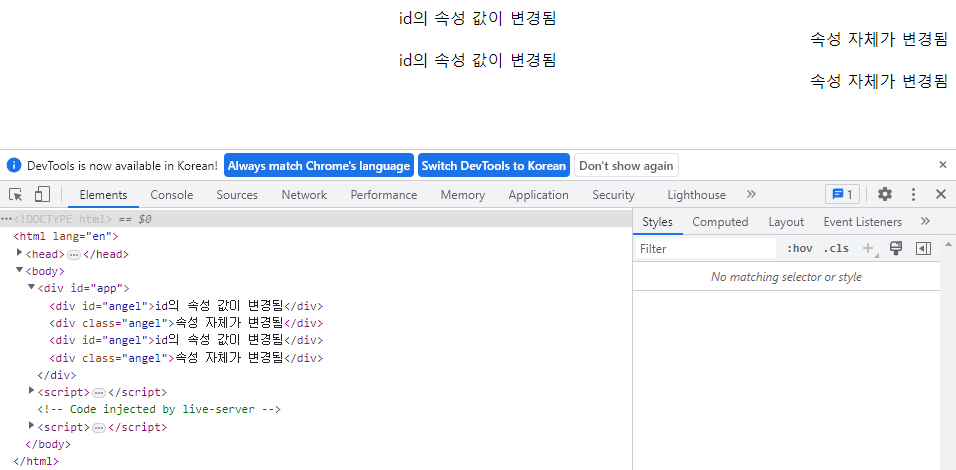
Task: Click the Styles pane scrollbar up arrow
Action: click(948, 244)
